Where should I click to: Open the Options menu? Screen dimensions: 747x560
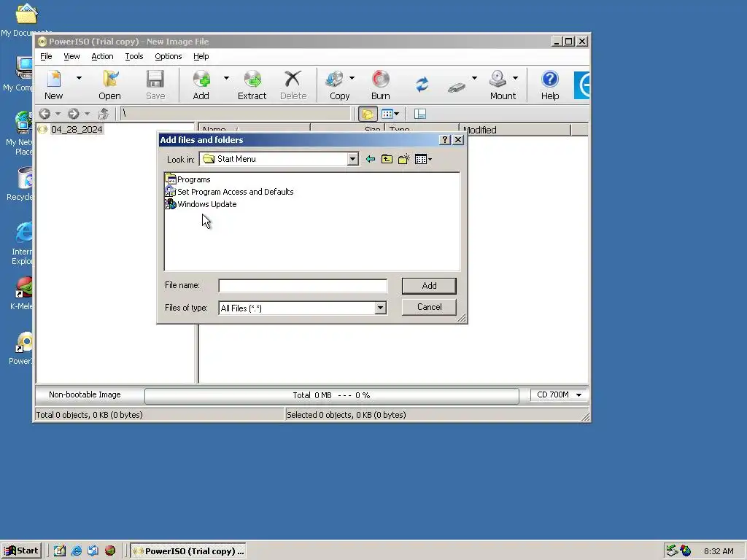169,56
